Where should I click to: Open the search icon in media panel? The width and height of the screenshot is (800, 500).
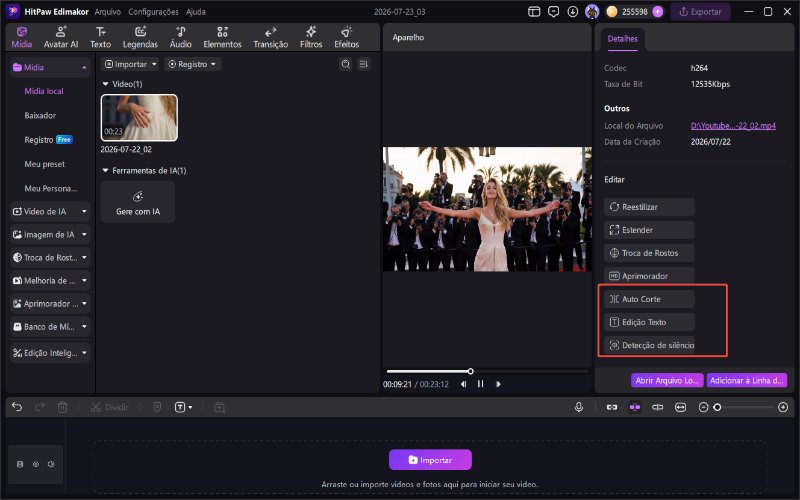(x=345, y=64)
